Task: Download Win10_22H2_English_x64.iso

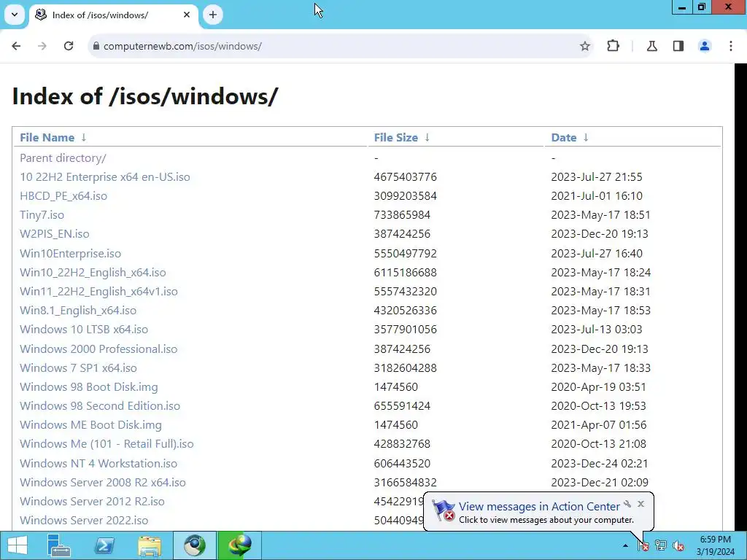Action: [x=93, y=273]
